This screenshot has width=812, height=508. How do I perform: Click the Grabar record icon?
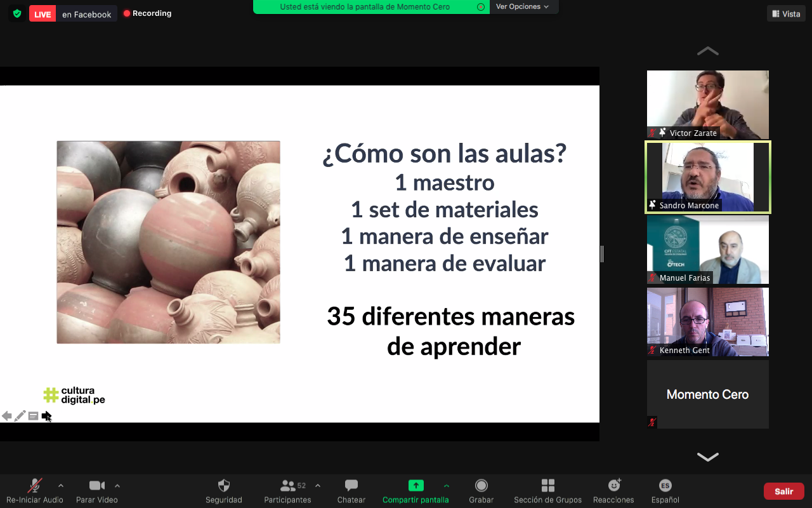point(481,486)
